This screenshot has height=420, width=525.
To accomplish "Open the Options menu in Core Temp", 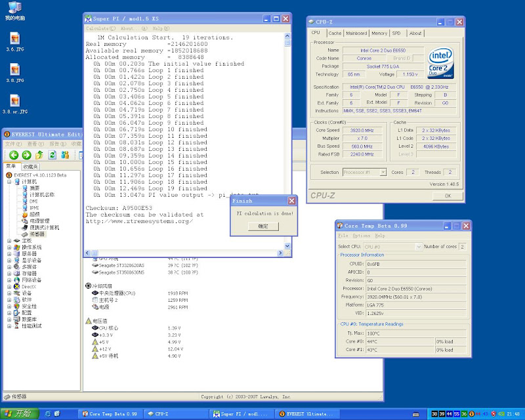I will 362,236.
